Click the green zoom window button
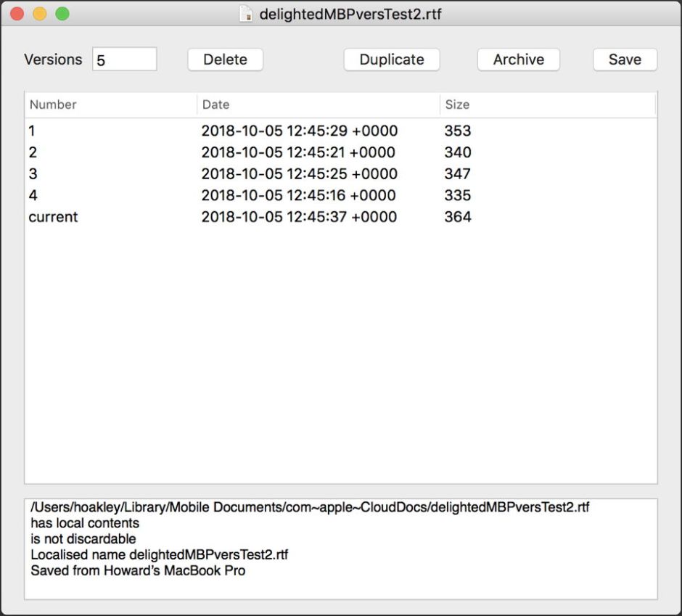 (x=62, y=14)
